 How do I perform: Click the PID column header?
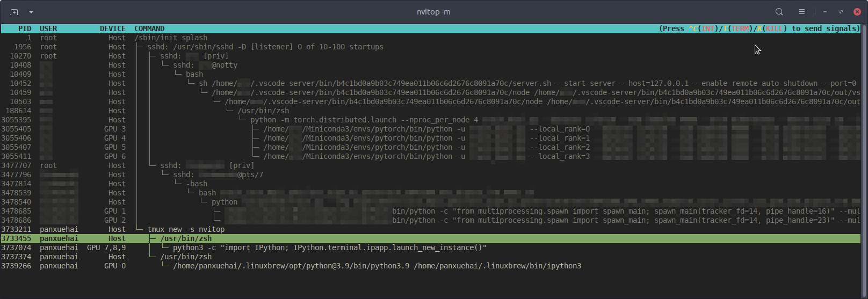tap(25, 28)
